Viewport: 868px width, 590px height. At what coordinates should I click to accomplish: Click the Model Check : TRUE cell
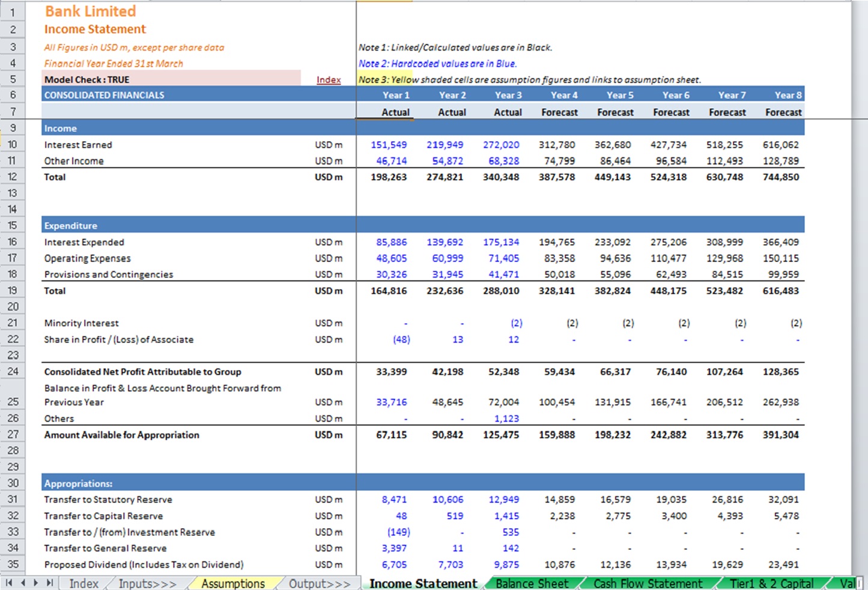tap(171, 79)
